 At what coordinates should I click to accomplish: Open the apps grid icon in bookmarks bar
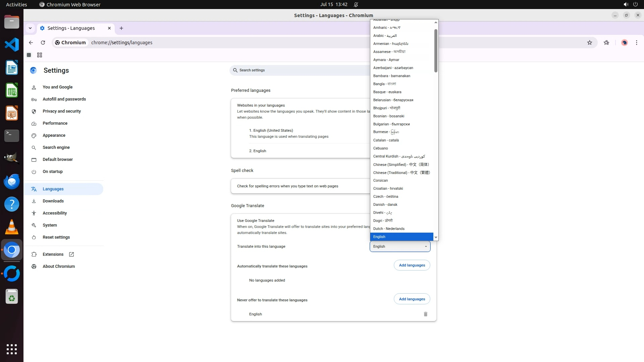(x=40, y=55)
